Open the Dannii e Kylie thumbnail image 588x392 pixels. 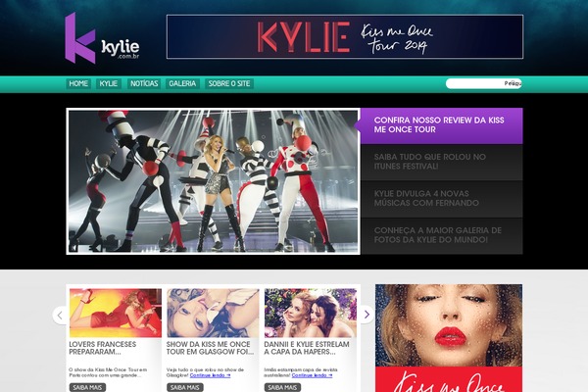click(311, 313)
